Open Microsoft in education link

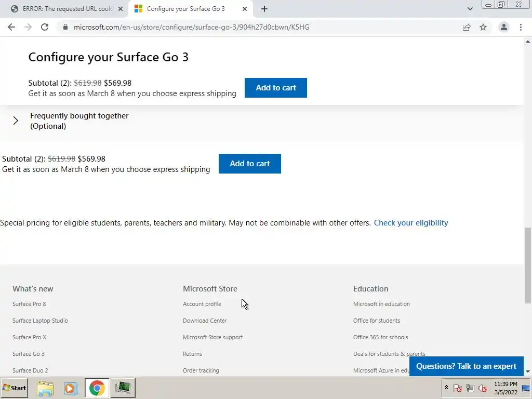[x=381, y=304]
